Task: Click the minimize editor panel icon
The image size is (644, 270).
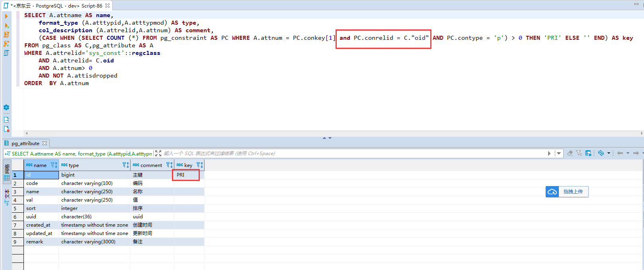Action: click(x=636, y=4)
